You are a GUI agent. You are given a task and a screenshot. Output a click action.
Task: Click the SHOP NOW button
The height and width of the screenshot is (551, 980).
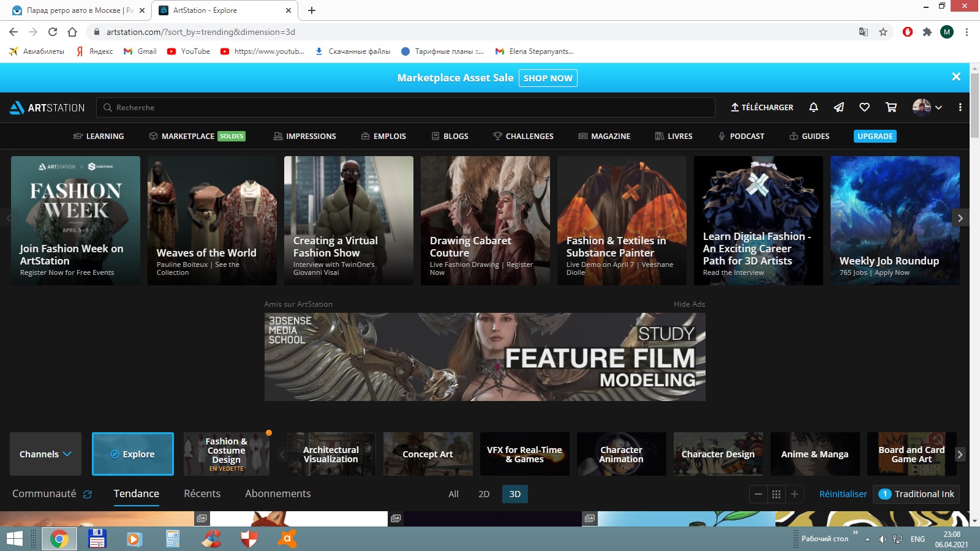[x=548, y=78]
